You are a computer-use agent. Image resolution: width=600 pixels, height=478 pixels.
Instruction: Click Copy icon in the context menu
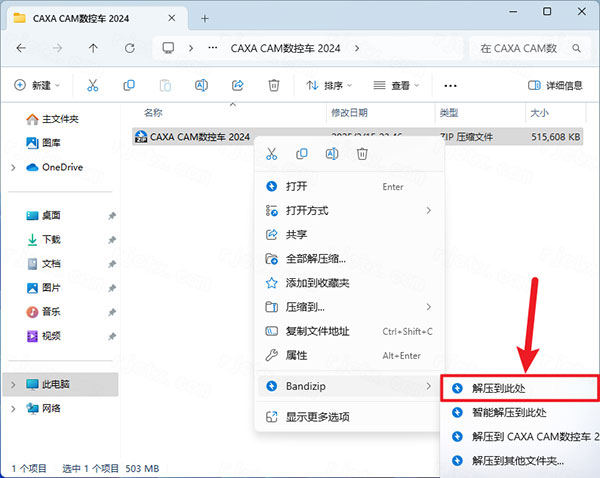tap(302, 154)
